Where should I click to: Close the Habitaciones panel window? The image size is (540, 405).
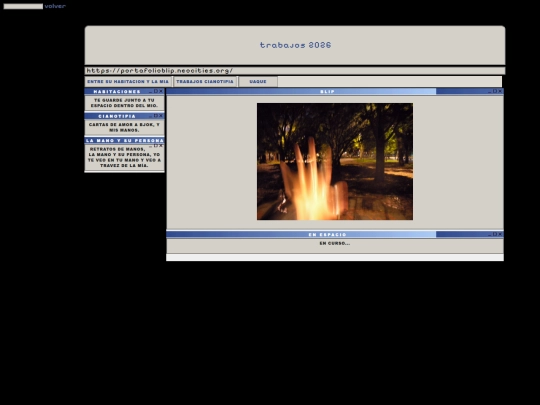click(161, 91)
